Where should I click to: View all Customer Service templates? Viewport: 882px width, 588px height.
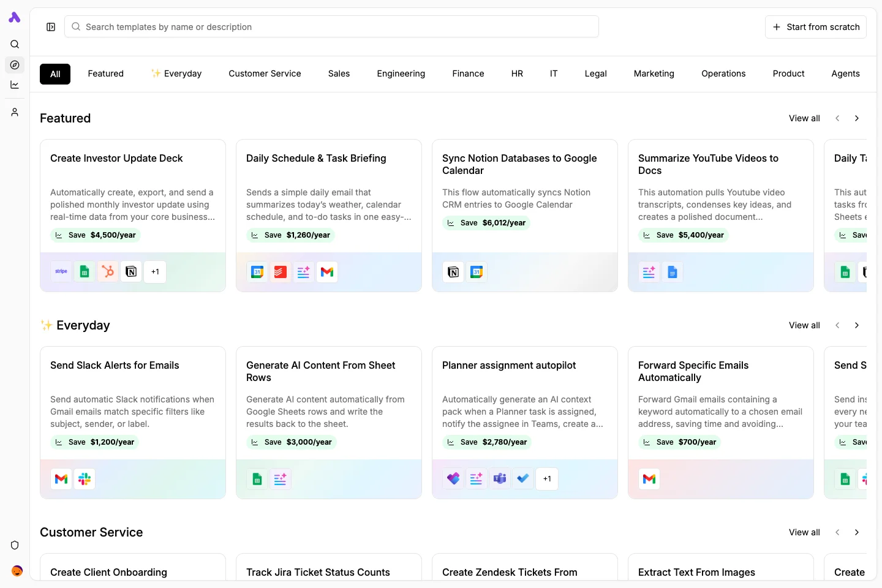(x=804, y=532)
